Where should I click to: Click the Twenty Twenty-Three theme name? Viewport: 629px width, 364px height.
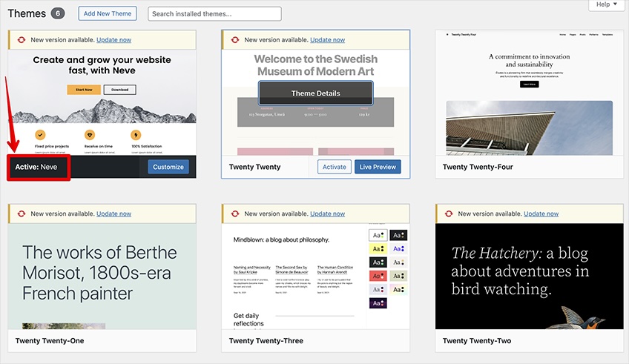pos(266,341)
